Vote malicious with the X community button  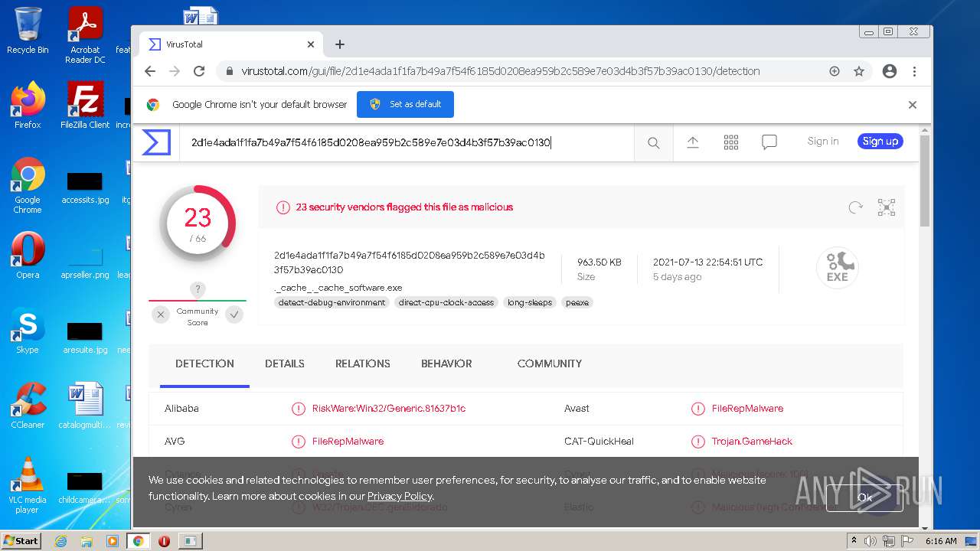point(160,314)
